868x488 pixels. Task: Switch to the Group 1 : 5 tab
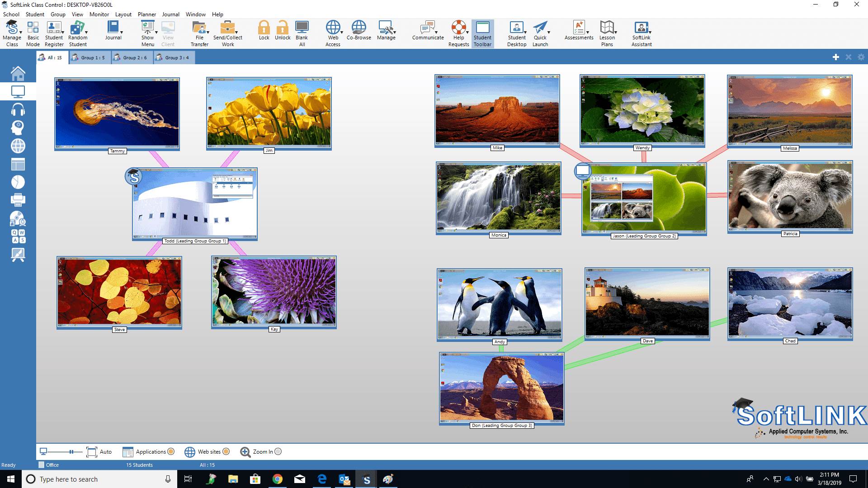click(90, 57)
